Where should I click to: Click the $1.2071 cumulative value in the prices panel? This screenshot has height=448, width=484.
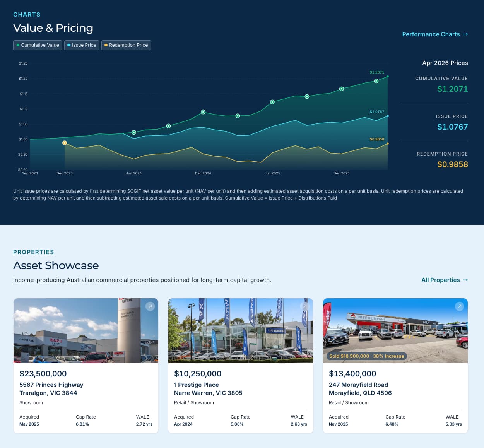pyautogui.click(x=453, y=89)
